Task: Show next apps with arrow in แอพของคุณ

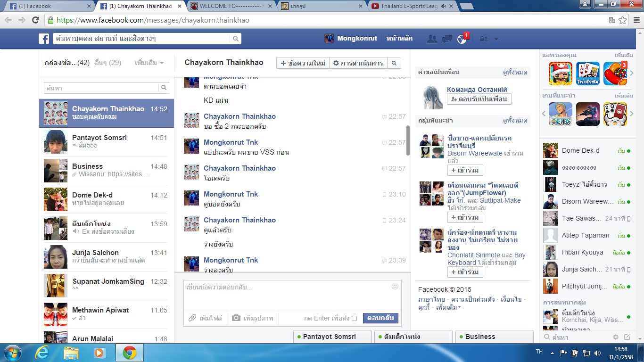Action: tap(632, 74)
